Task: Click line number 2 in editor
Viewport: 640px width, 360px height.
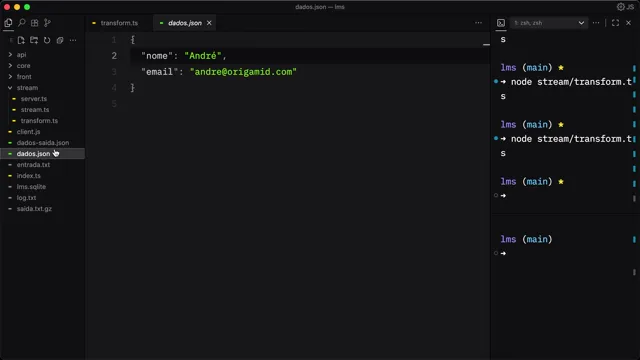Action: (114, 56)
